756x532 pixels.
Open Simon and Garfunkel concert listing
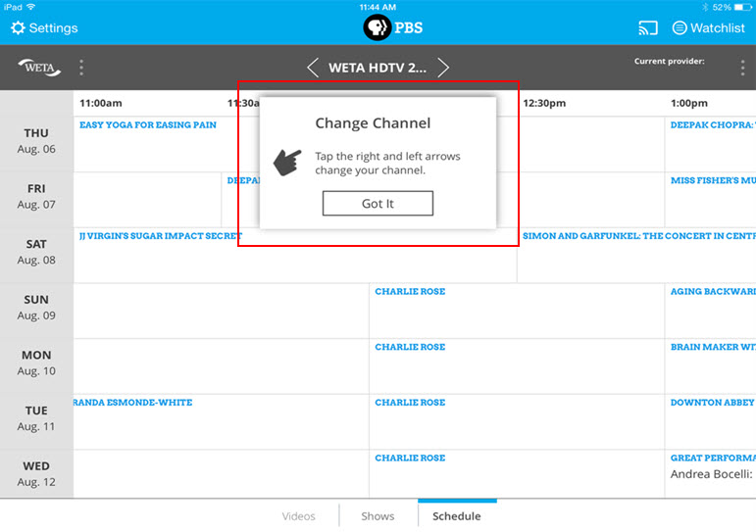[x=639, y=236]
